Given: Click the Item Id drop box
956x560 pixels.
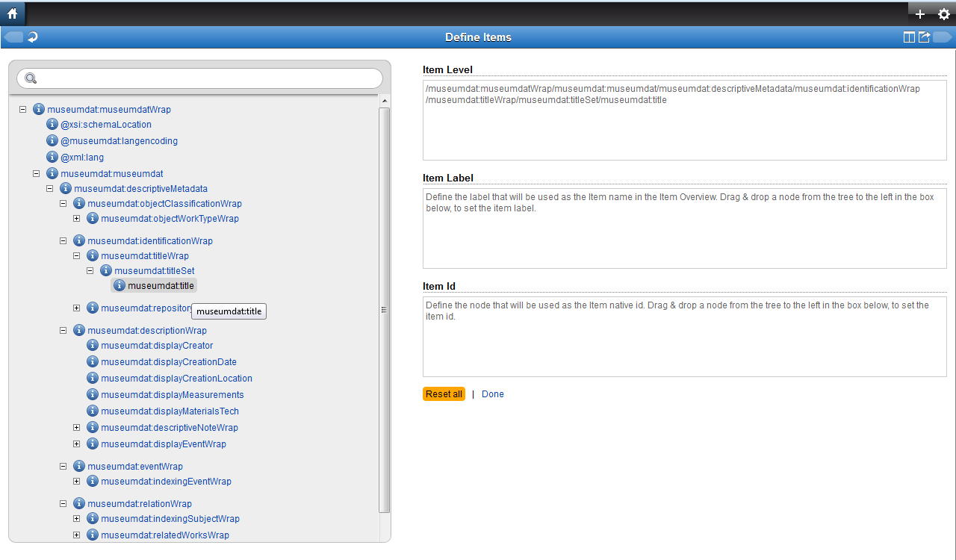Looking at the screenshot, I should click(x=685, y=337).
